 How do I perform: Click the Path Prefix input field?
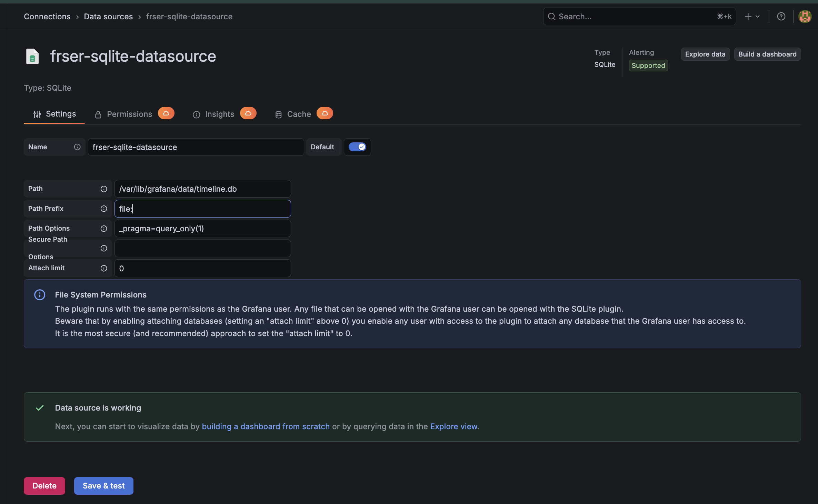click(x=203, y=209)
